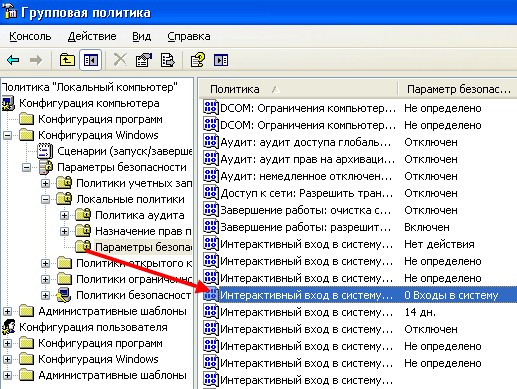This screenshot has width=517, height=389.
Task: Open the Вид menu
Action: tap(141, 36)
